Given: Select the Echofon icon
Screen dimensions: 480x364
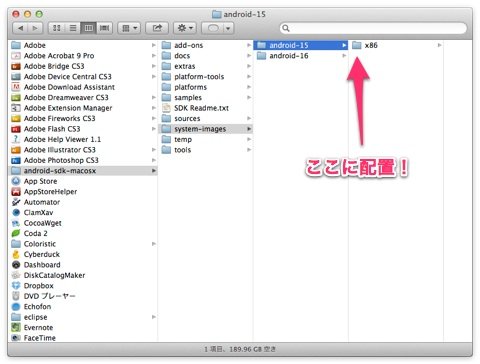Looking at the screenshot, I should [x=16, y=306].
